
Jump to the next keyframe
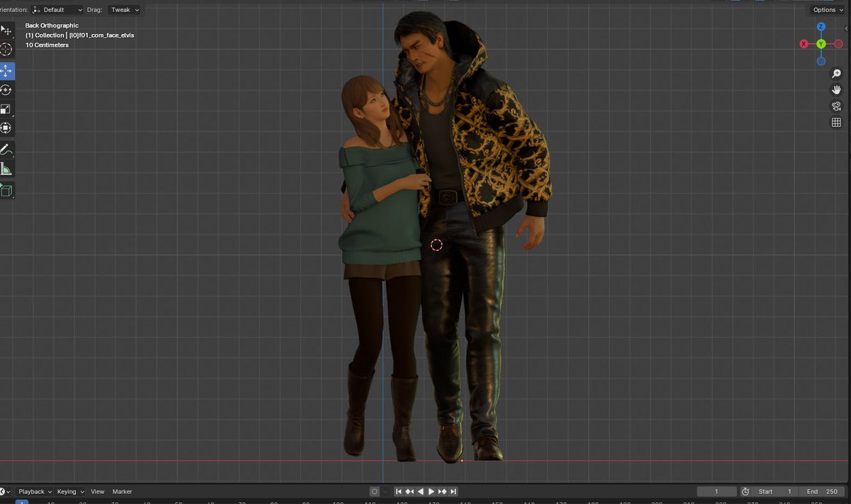coord(443,491)
